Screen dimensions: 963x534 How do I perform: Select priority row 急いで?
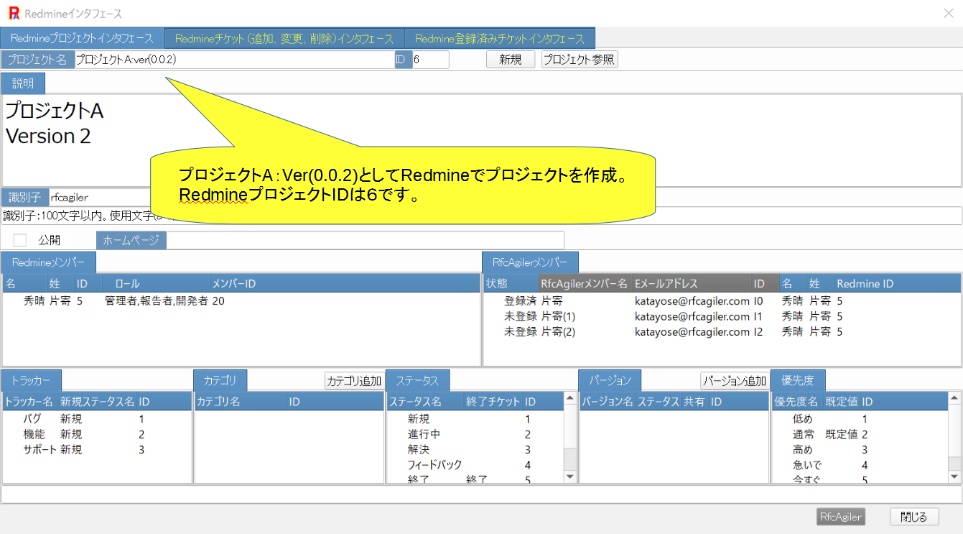coord(859,465)
